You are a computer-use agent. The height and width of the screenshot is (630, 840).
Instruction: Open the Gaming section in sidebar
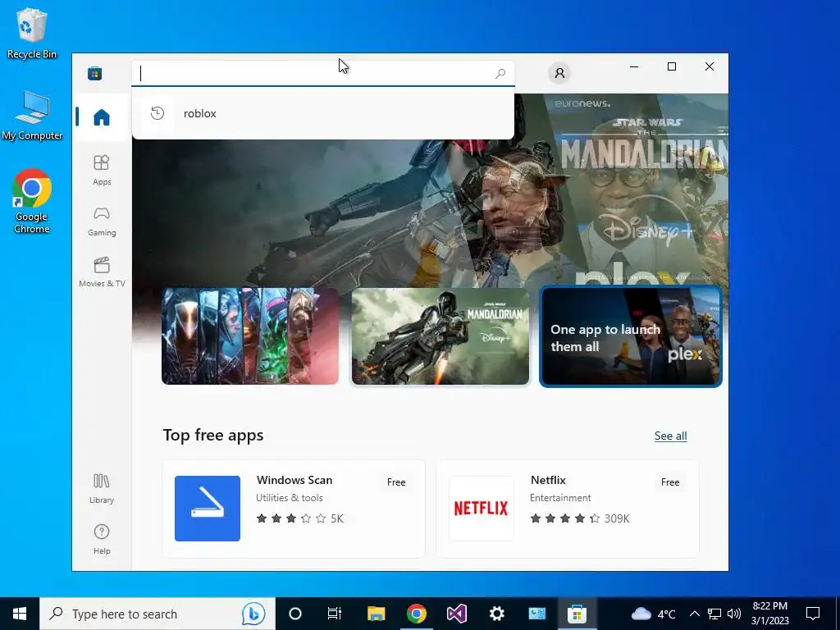[101, 221]
